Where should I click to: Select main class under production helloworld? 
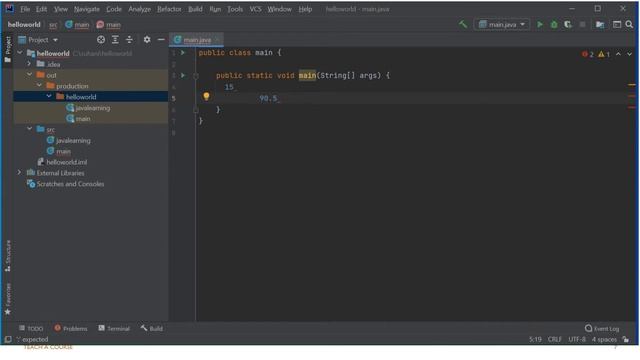83,118
